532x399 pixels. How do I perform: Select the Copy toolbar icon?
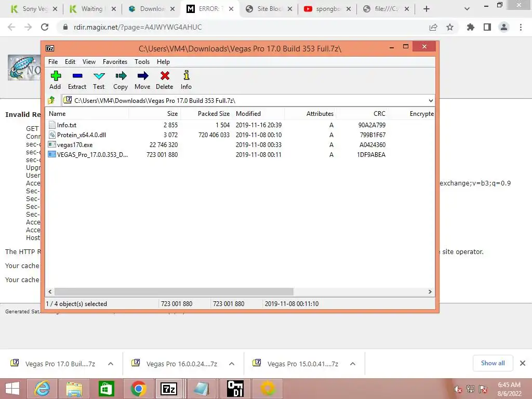click(121, 76)
